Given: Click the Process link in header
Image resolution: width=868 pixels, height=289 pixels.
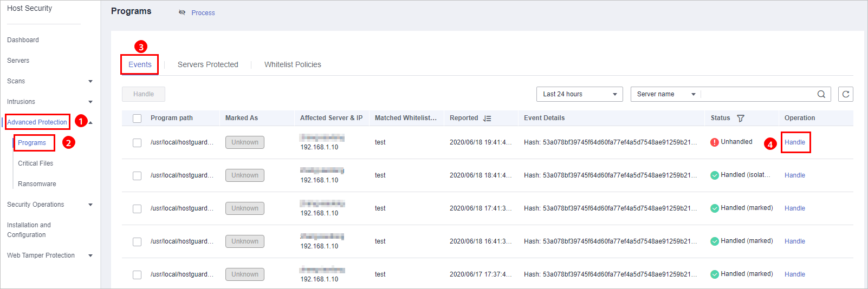Looking at the screenshot, I should point(203,13).
